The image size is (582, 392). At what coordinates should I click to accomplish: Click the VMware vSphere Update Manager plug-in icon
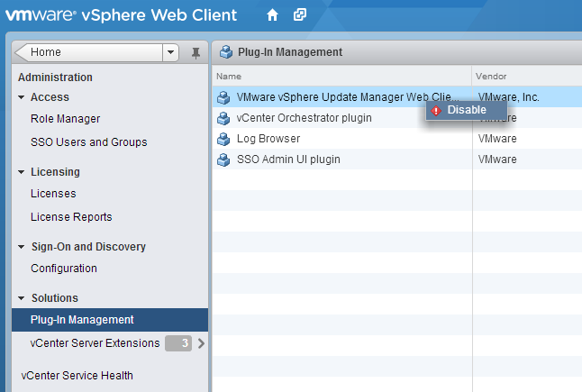pyautogui.click(x=223, y=97)
